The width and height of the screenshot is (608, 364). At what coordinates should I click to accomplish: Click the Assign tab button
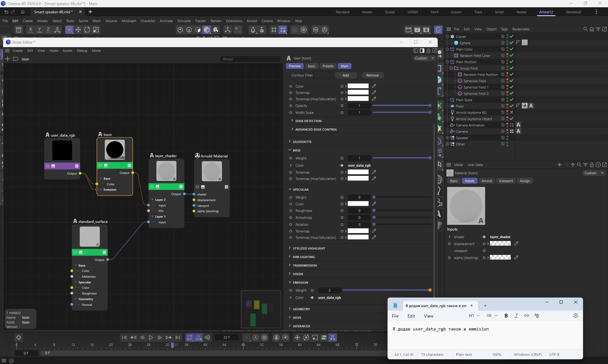coord(524,181)
